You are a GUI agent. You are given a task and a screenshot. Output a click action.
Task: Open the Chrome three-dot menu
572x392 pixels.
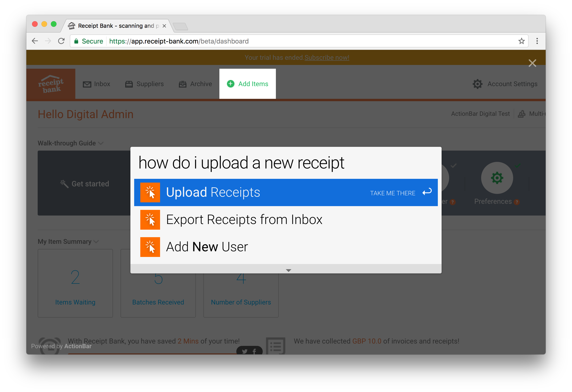click(x=537, y=41)
